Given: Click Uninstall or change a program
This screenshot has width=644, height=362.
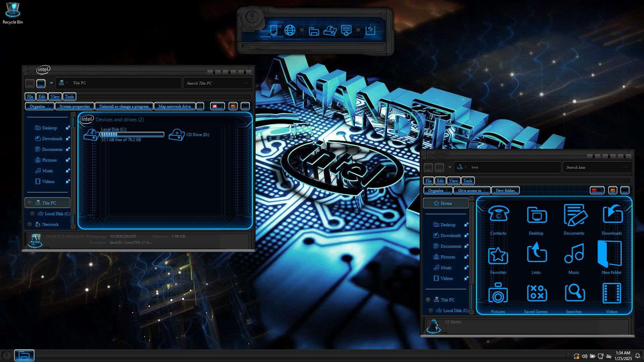Looking at the screenshot, I should [x=124, y=106].
